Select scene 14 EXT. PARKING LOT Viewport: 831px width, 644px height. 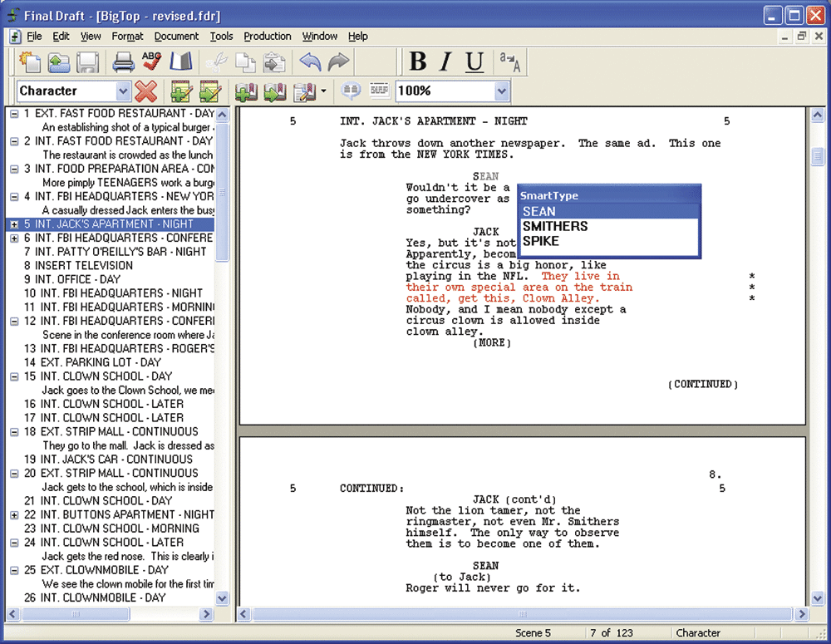[x=91, y=362]
